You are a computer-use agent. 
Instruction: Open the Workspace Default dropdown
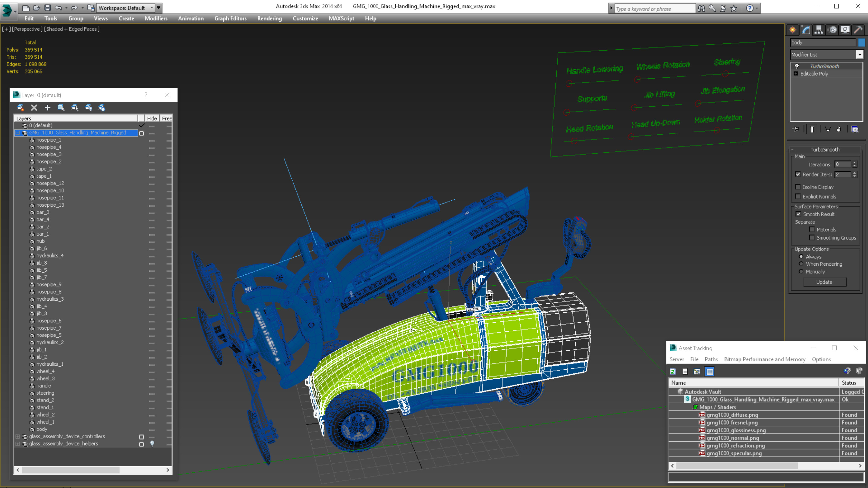coord(126,8)
